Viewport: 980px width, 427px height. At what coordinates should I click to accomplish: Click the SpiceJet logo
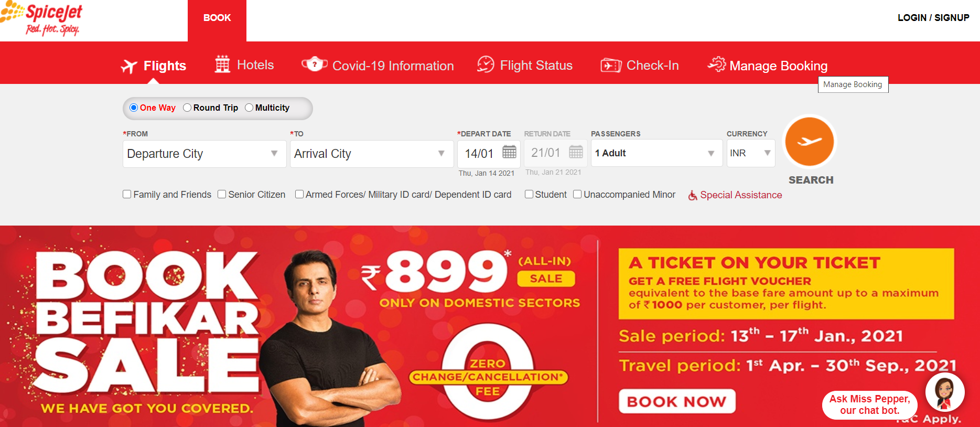[x=41, y=19]
